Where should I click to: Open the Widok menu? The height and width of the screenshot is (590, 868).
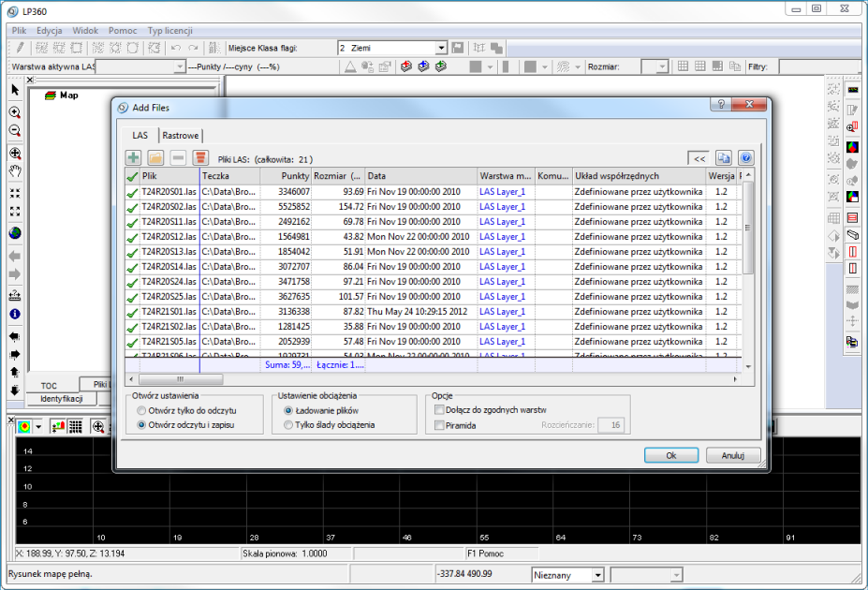point(85,31)
